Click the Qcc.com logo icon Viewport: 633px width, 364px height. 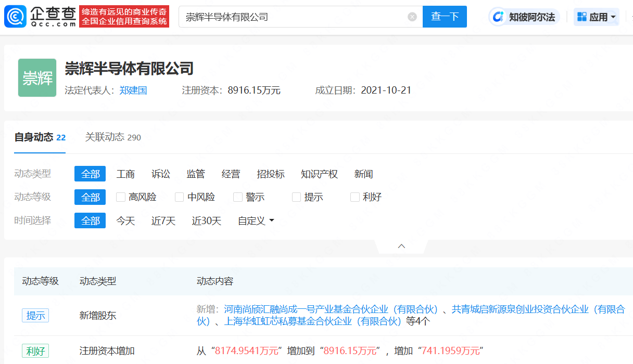(16, 17)
